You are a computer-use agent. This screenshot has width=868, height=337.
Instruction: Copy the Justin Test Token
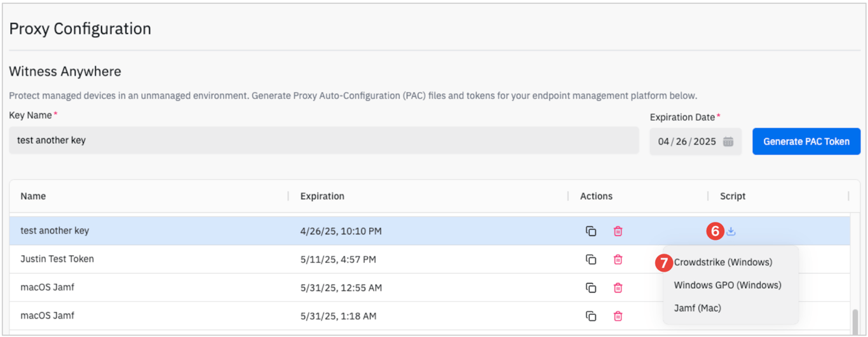[x=591, y=260]
